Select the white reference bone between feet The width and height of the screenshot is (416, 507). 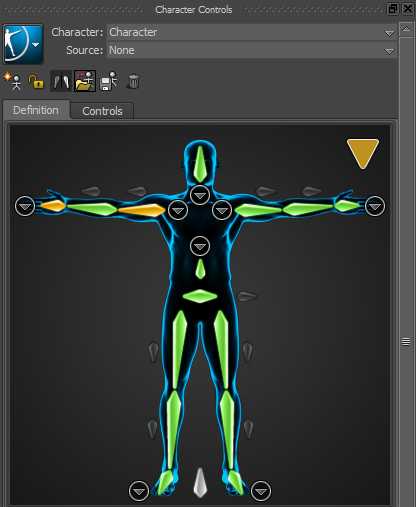tap(200, 482)
